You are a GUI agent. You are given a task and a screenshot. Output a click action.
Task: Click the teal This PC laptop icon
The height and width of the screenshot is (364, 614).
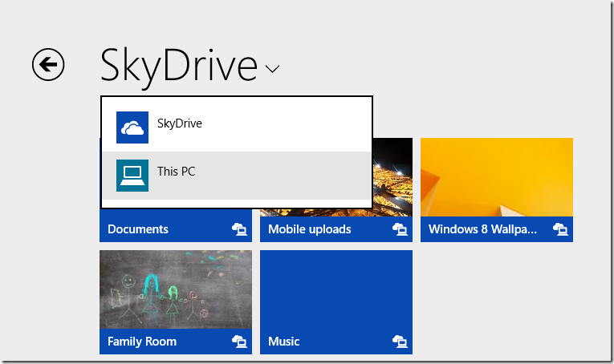coord(132,176)
